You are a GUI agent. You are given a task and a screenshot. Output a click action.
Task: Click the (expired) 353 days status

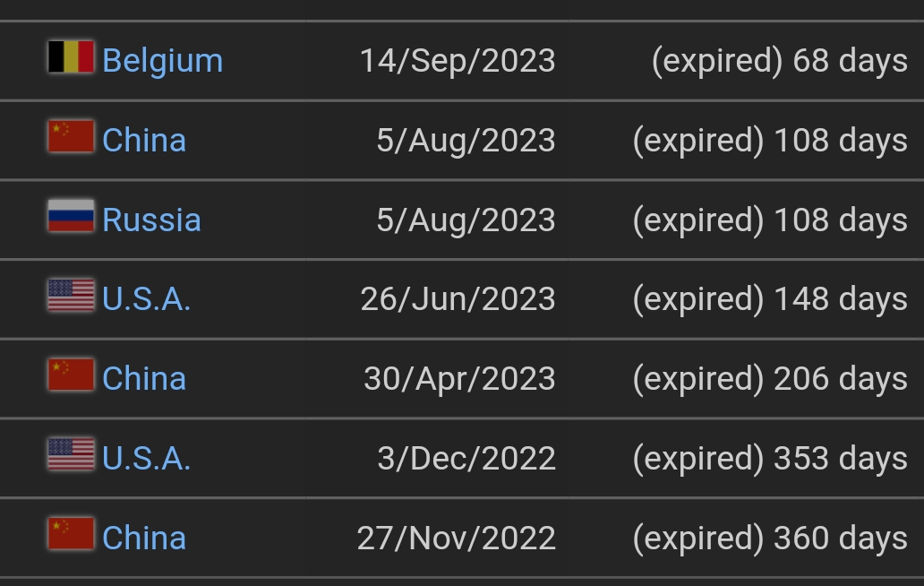pos(770,458)
